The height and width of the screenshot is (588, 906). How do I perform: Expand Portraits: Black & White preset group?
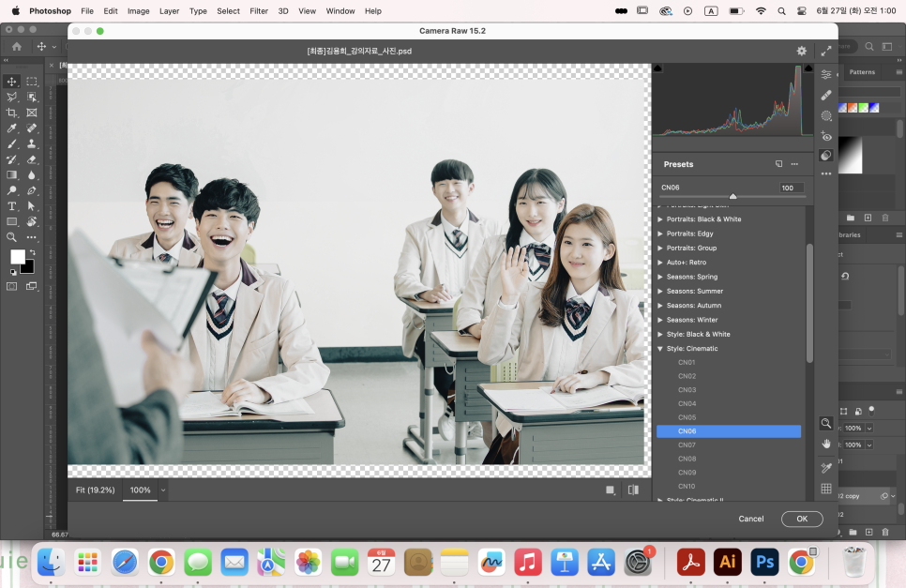pyautogui.click(x=660, y=219)
